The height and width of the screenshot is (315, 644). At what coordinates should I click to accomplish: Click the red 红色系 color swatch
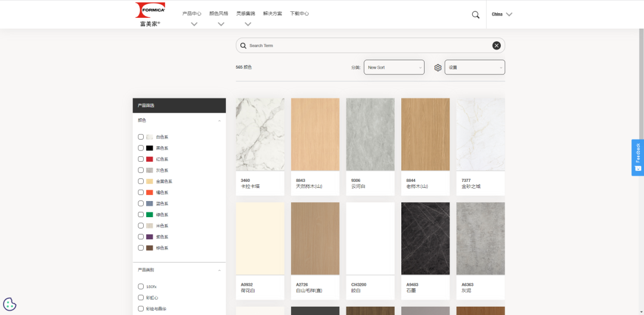pos(150,159)
